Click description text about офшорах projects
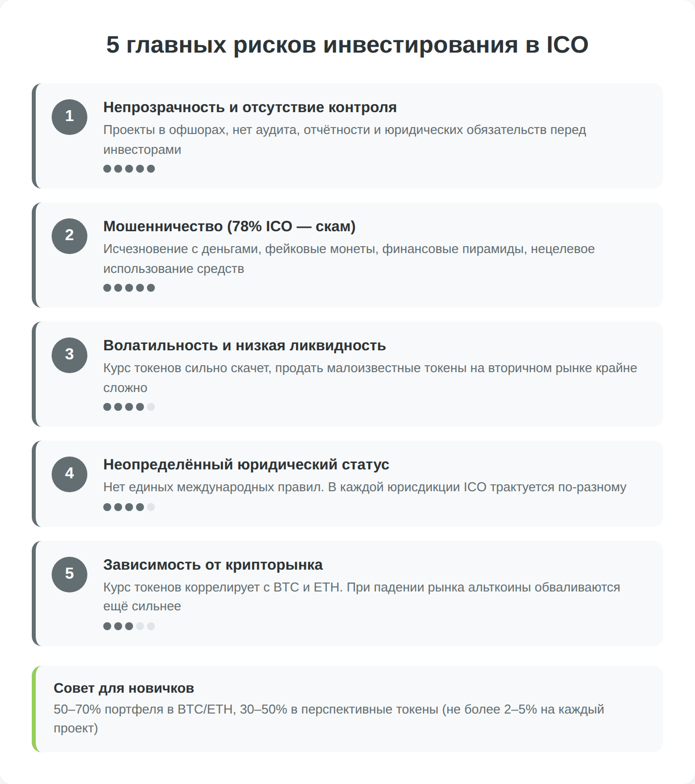 345,130
